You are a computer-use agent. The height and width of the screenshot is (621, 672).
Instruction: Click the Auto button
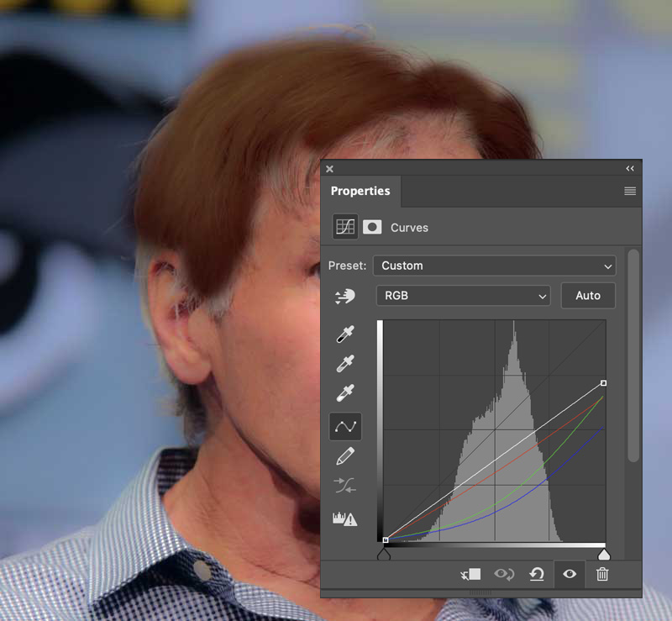tap(588, 296)
